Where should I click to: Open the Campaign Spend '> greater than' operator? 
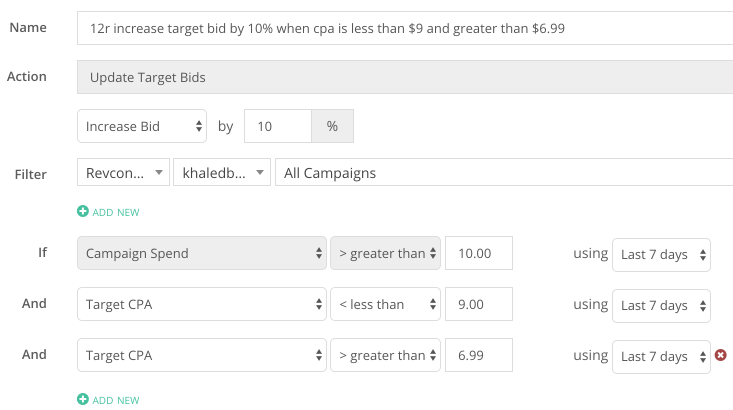(x=385, y=253)
